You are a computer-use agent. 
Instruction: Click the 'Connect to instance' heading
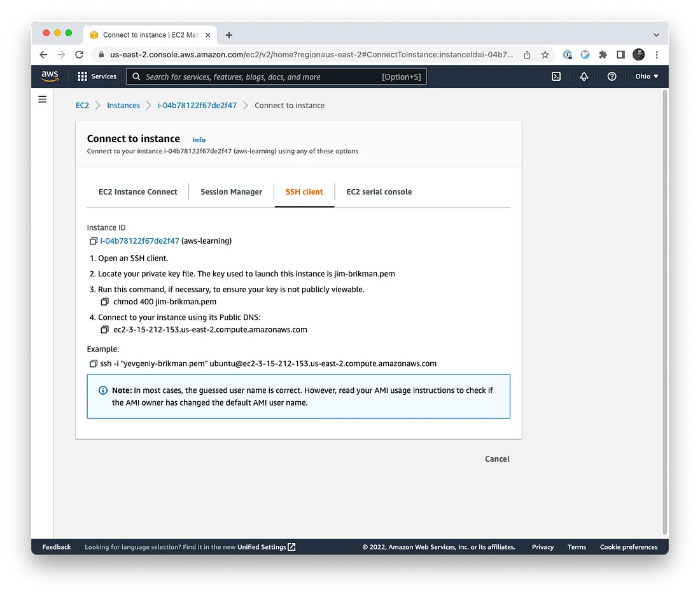[x=134, y=139]
